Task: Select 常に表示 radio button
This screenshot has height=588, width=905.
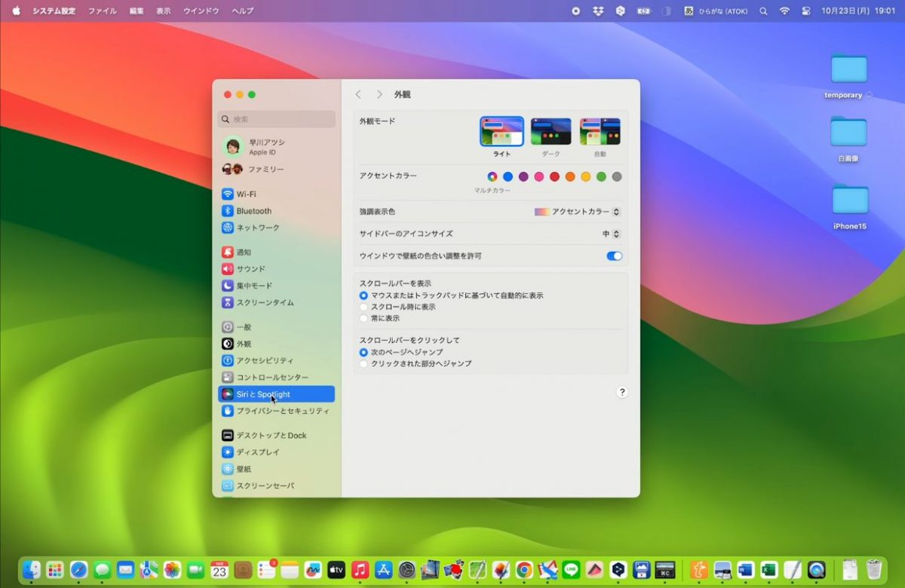Action: pyautogui.click(x=364, y=318)
